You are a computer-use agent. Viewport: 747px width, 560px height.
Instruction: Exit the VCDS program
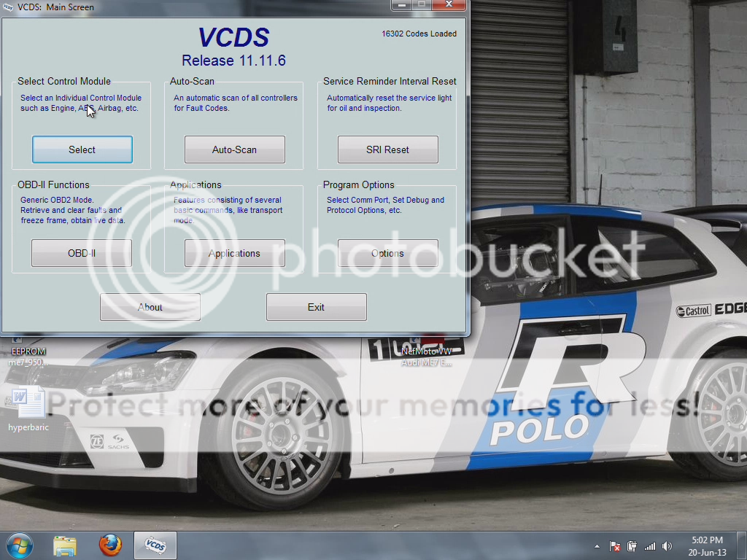tap(316, 306)
